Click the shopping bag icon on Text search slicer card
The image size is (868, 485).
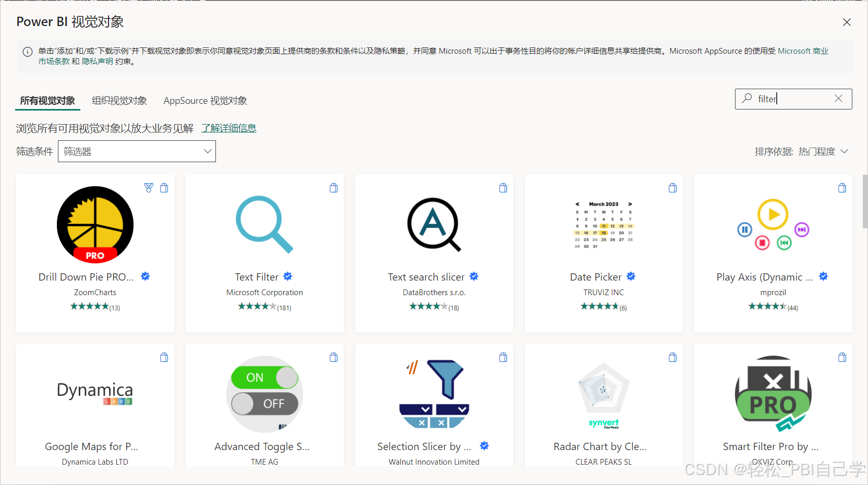tap(503, 188)
